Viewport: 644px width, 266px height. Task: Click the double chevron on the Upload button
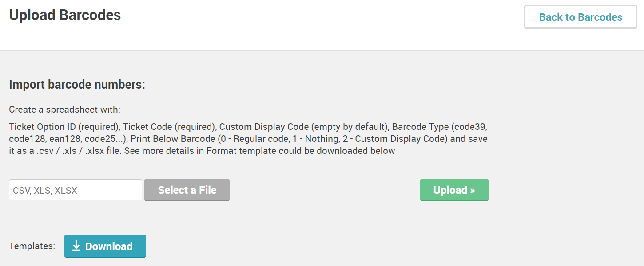tap(472, 191)
